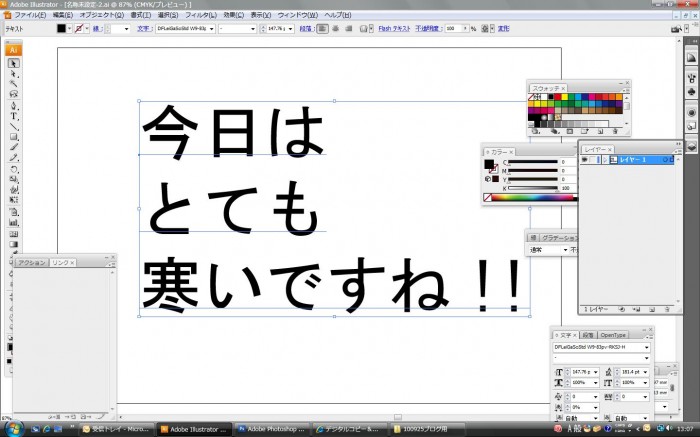The height and width of the screenshot is (437, 700).
Task: Select the Type (T) tool
Action: [14, 117]
